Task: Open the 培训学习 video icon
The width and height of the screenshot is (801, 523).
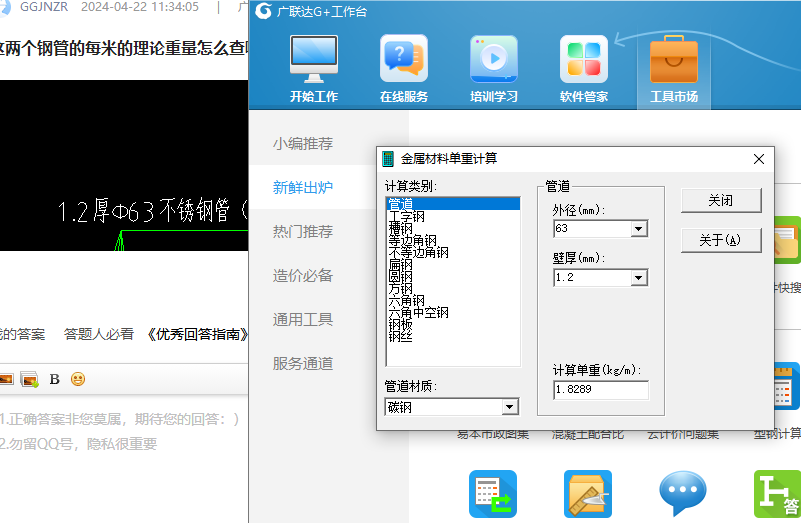Action: 493,59
